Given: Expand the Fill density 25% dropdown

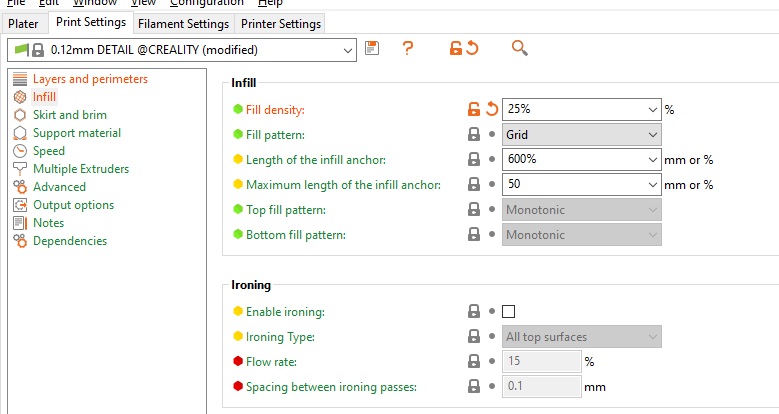Looking at the screenshot, I should [x=652, y=109].
